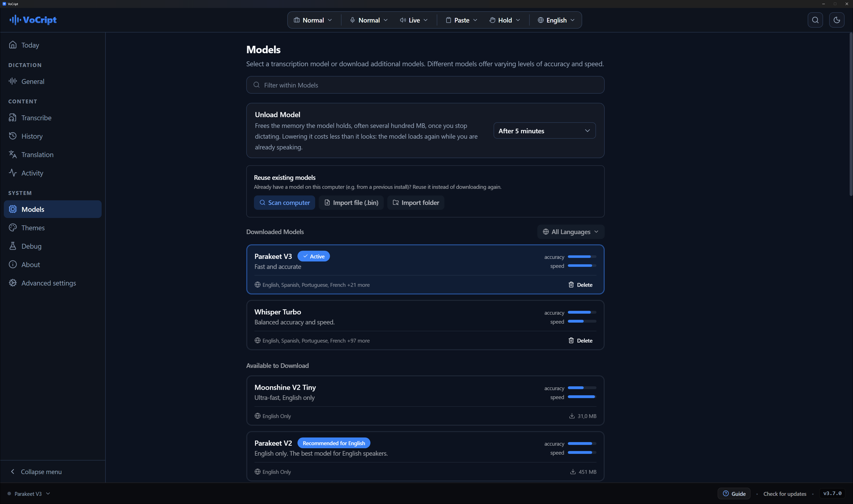This screenshot has width=853, height=504.
Task: Click globe icon on Whisper Turbo languages
Action: (x=258, y=340)
